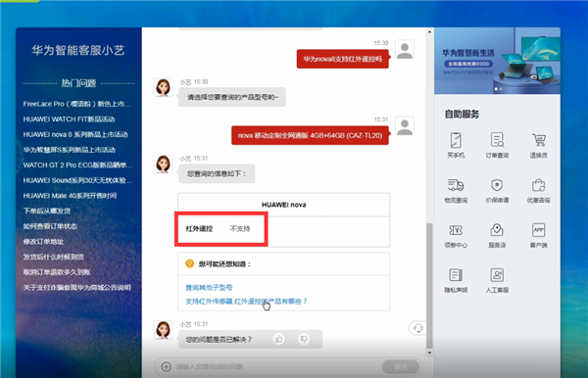This screenshot has width=588, height=378.
Task: Click red bubble 华为nova8支持红外遥控吗
Action: (x=342, y=59)
